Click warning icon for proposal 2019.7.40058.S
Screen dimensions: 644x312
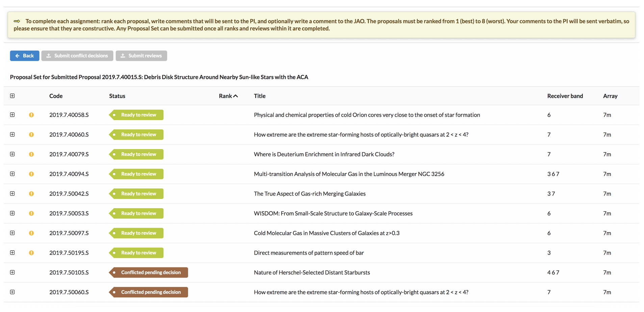[x=31, y=115]
